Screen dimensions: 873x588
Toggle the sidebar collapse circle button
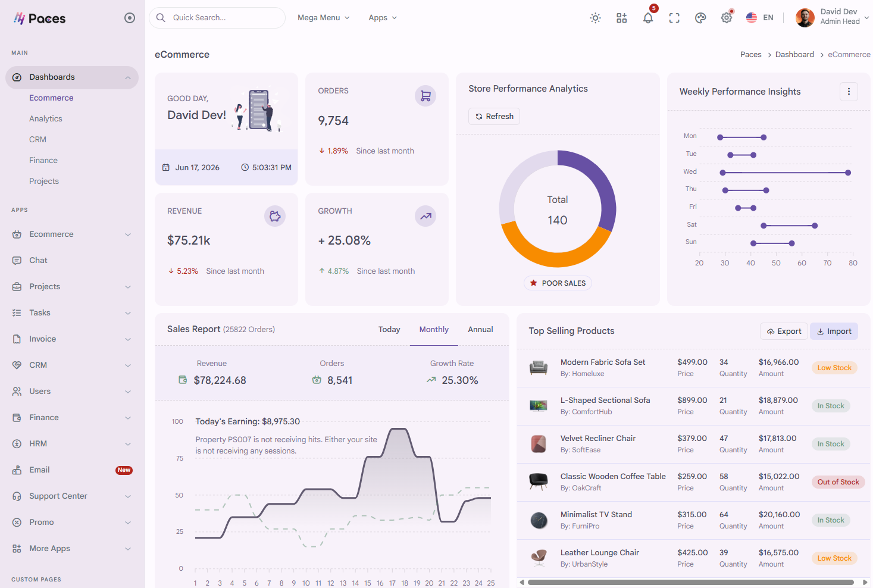130,18
